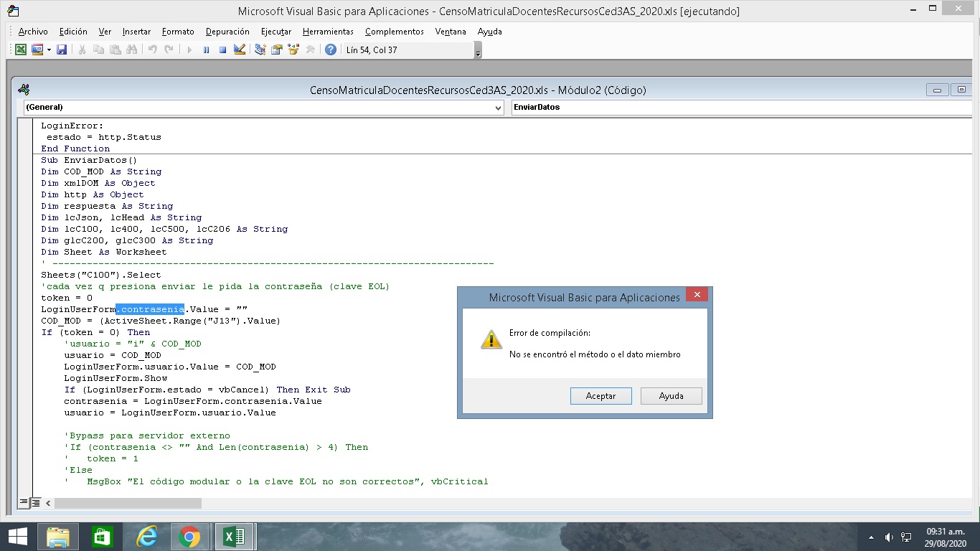Click Aceptar in the error dialog

pos(601,396)
